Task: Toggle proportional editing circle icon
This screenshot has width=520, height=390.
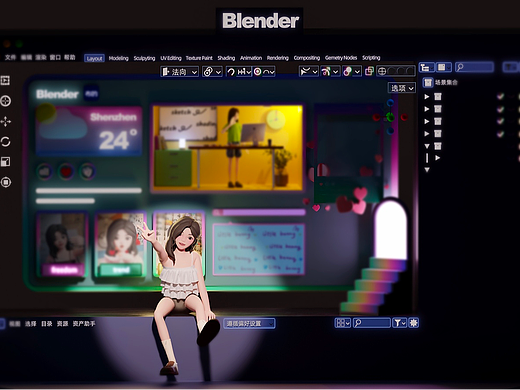Action: tap(258, 72)
